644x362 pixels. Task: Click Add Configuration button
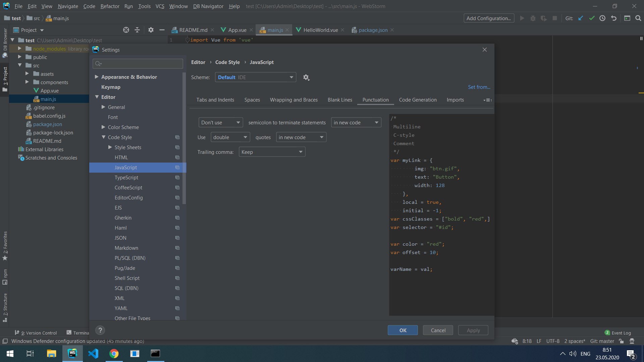(489, 18)
